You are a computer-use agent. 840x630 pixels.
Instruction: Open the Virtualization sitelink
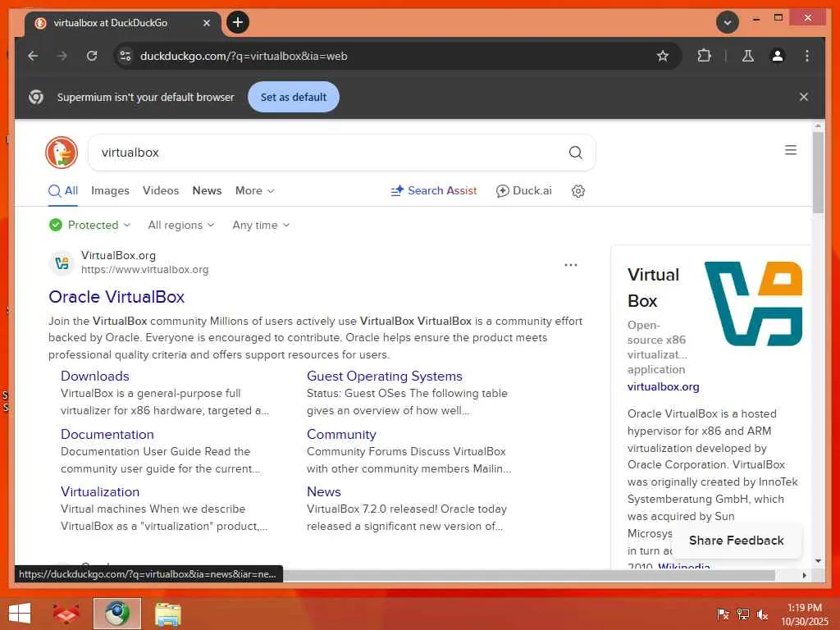[x=100, y=492]
